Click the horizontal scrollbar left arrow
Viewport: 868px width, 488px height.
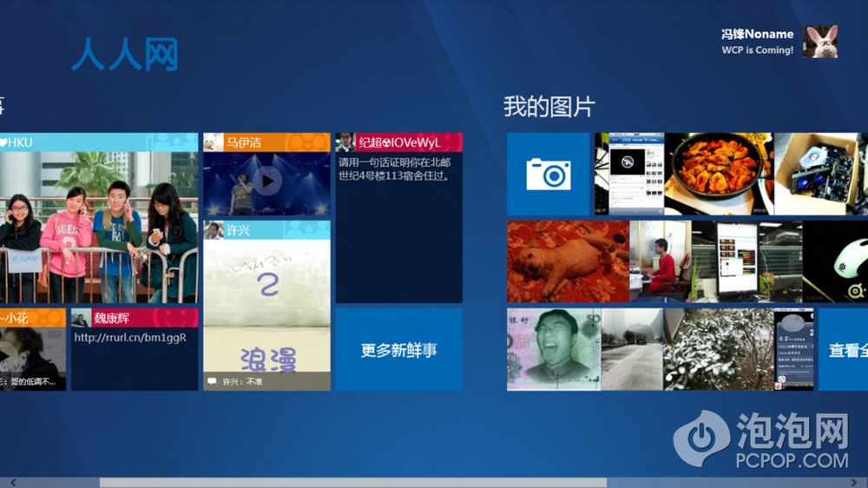click(x=13, y=483)
